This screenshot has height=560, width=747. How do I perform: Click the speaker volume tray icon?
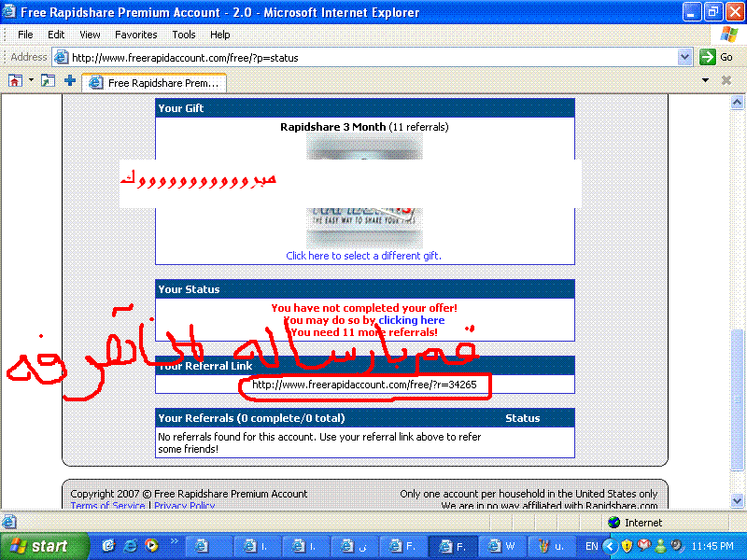(676, 546)
